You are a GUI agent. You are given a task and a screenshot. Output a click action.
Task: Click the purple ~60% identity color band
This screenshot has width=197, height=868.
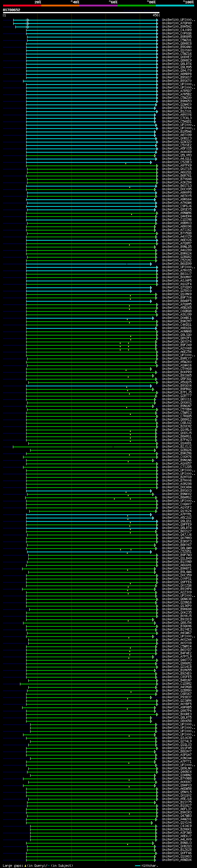pyautogui.click(x=99, y=6)
